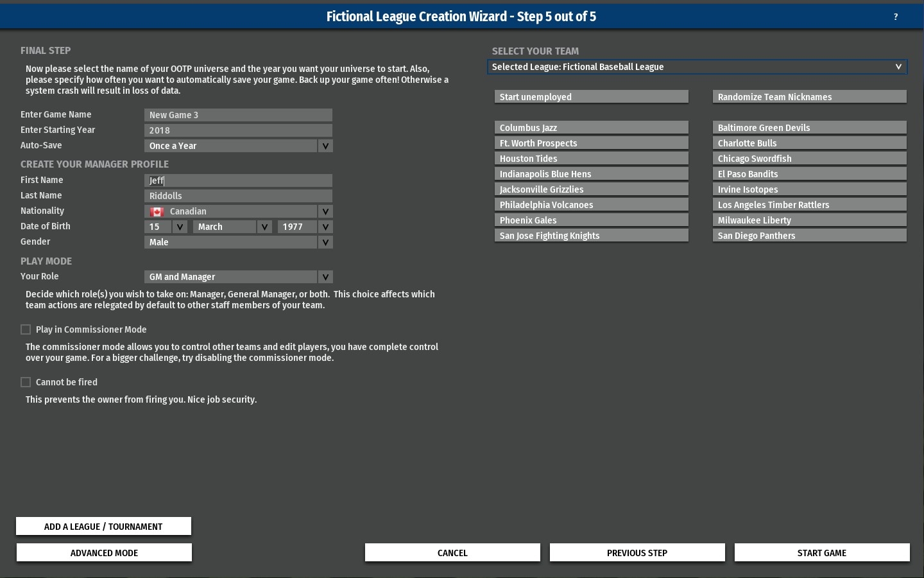Go back with Previous Step button
This screenshot has width=924, height=578.
coord(637,552)
